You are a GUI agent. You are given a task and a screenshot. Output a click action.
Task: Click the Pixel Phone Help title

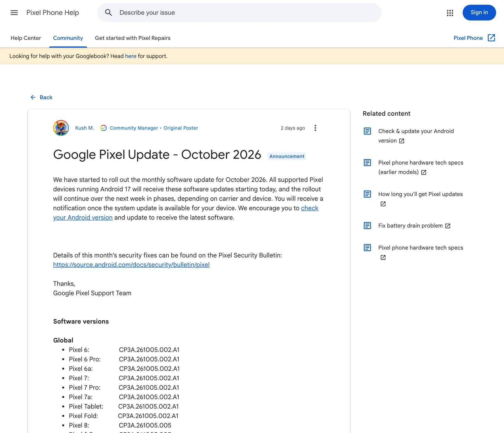point(53,13)
